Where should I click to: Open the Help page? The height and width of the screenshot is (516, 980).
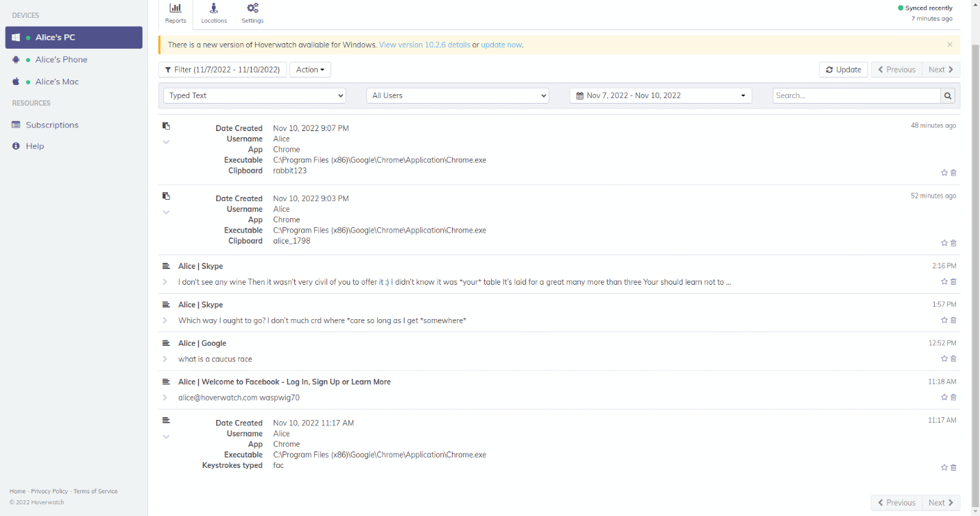(35, 146)
